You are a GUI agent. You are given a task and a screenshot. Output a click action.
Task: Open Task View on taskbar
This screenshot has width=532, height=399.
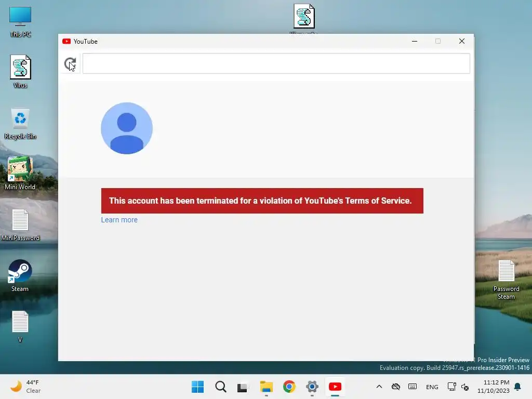tap(242, 387)
